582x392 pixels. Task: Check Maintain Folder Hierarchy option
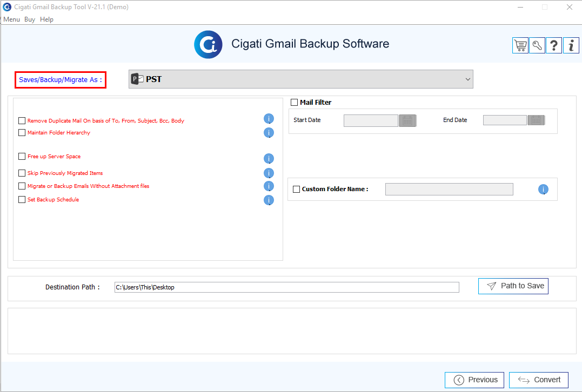(x=22, y=132)
